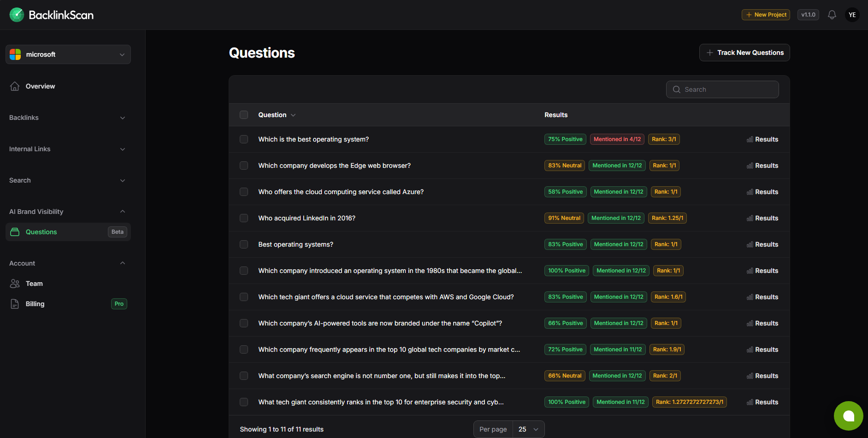Screen dimensions: 868x438
Task: Check the 'Best operating systems?' row
Action: [x=244, y=244]
